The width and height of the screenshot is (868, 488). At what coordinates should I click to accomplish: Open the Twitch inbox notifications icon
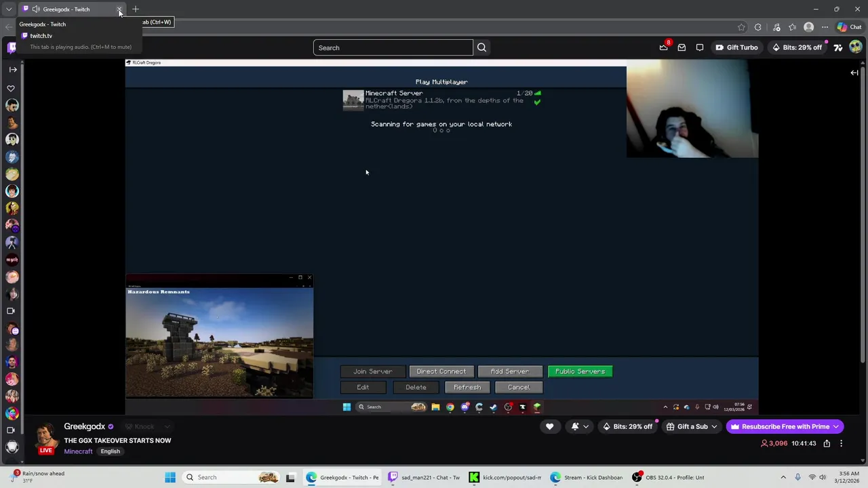pyautogui.click(x=682, y=47)
